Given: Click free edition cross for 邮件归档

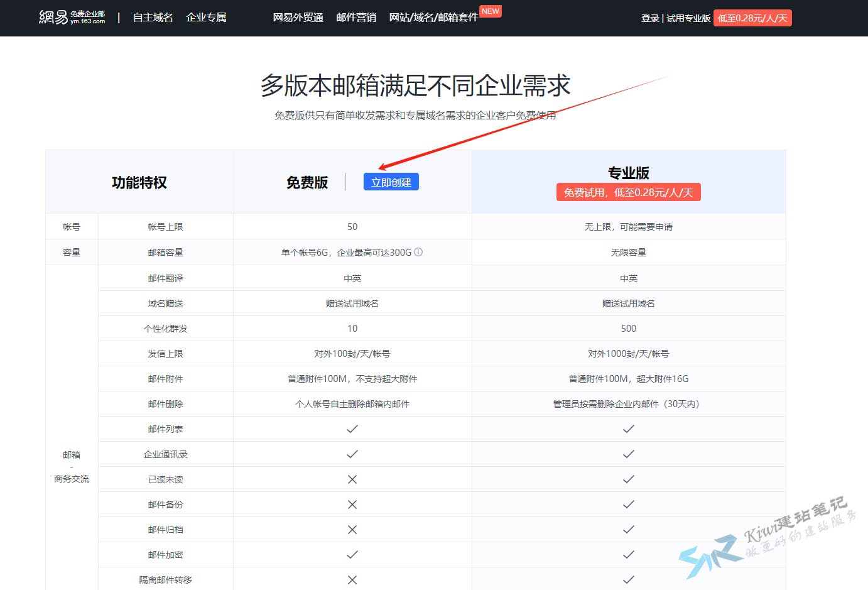Looking at the screenshot, I should pos(352,529).
